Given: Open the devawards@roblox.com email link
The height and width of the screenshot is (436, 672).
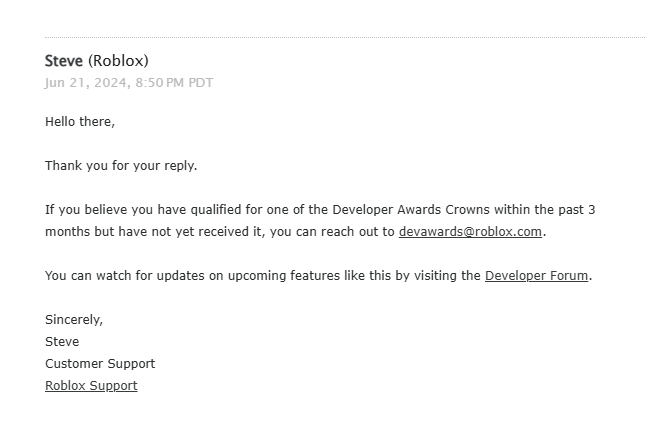Looking at the screenshot, I should point(470,232).
